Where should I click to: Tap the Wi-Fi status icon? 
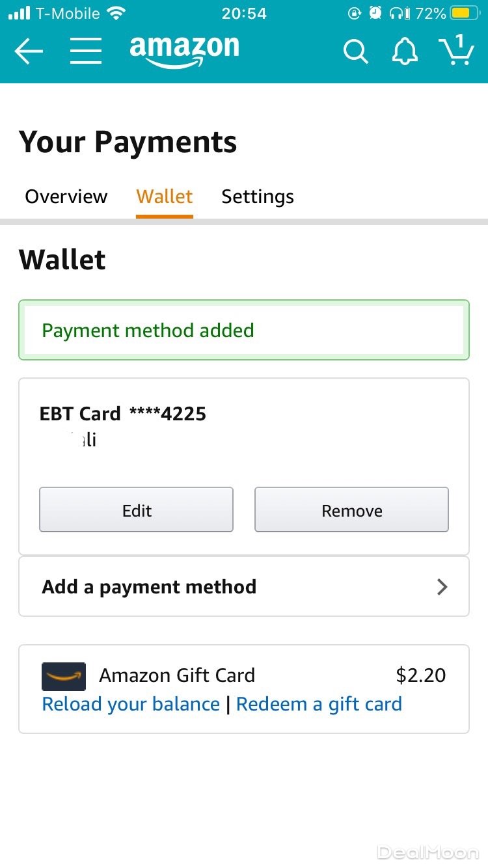click(116, 13)
